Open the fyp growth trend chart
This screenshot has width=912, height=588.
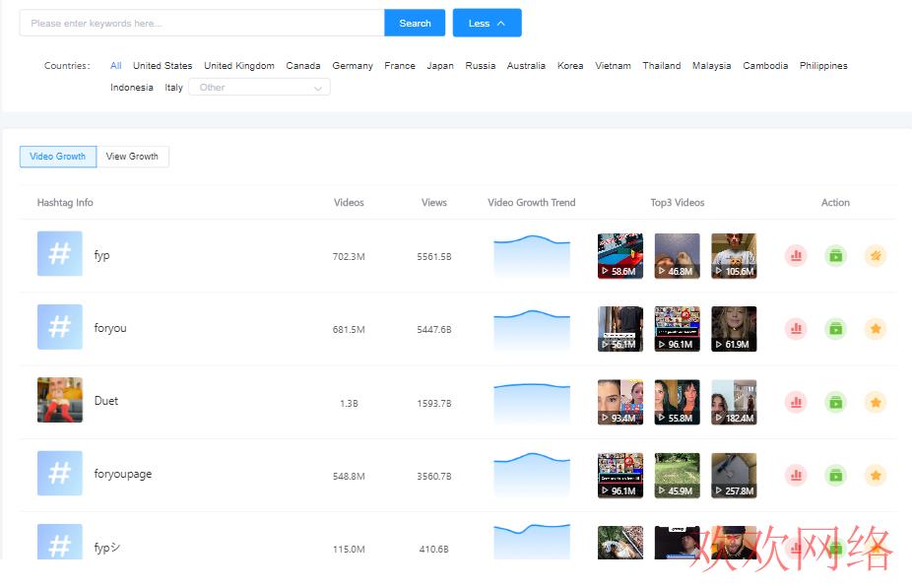pos(532,256)
